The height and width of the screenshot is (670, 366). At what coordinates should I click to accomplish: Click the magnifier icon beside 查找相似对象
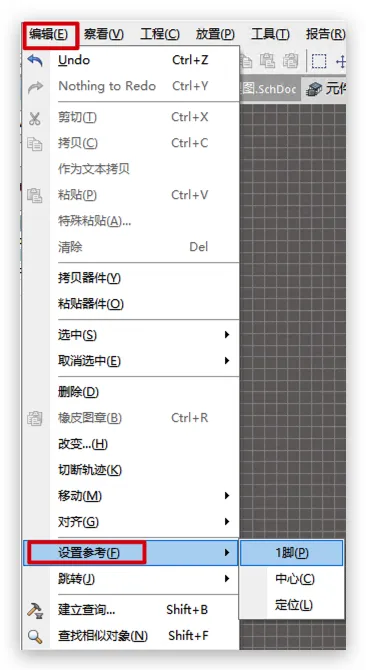(x=35, y=636)
